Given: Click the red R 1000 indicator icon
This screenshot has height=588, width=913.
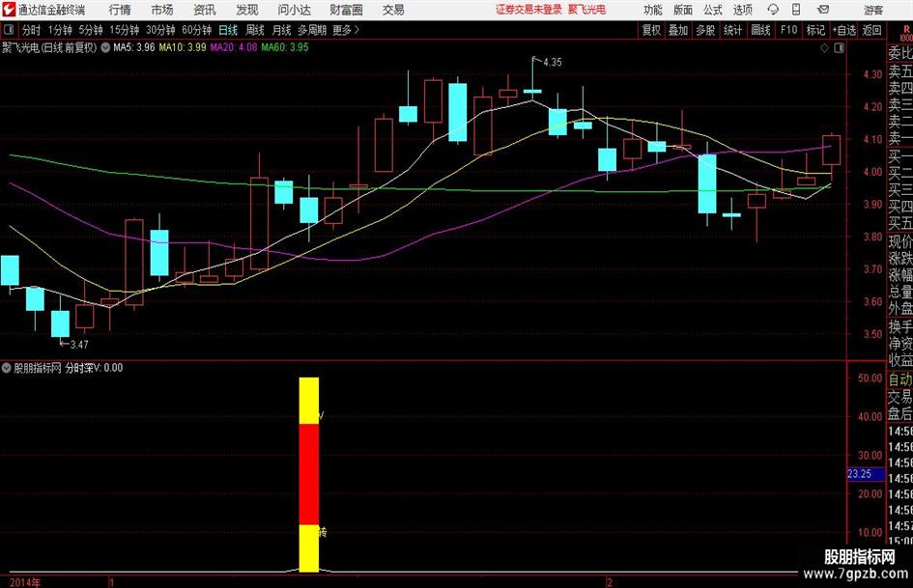Looking at the screenshot, I should (906, 33).
